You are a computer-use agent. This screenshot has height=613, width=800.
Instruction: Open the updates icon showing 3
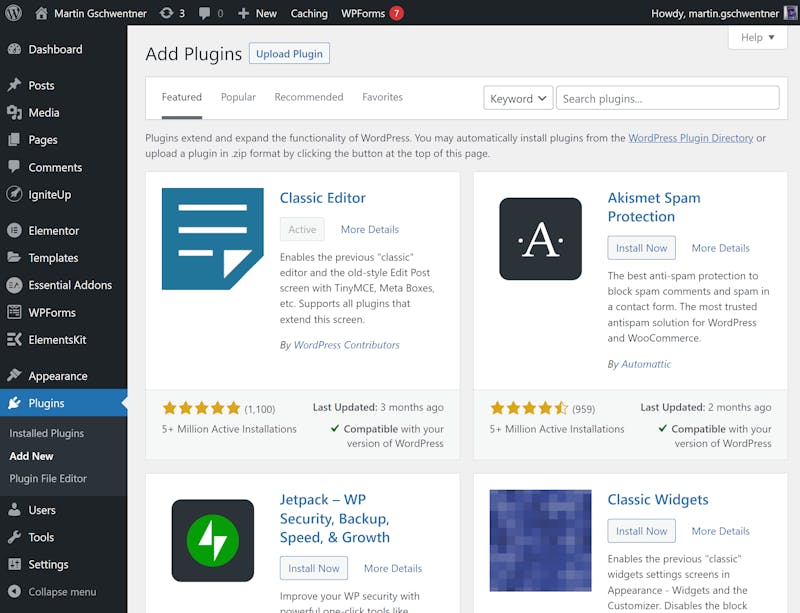tap(166, 13)
